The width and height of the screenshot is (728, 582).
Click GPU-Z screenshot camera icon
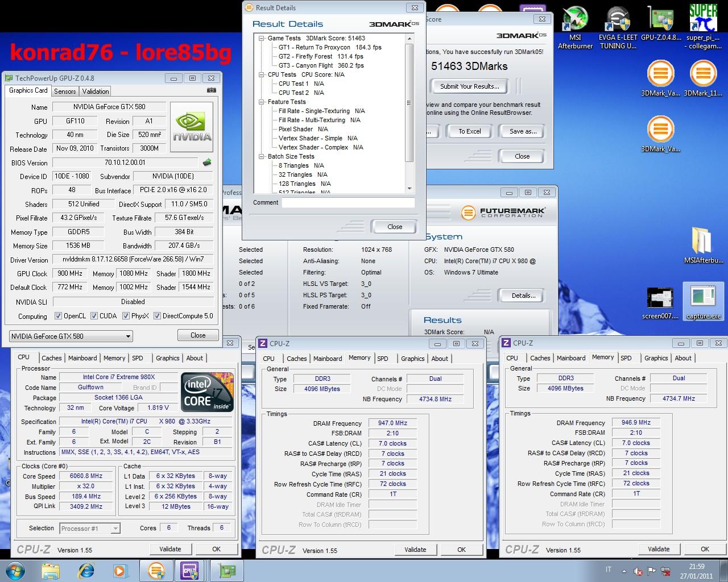click(211, 90)
